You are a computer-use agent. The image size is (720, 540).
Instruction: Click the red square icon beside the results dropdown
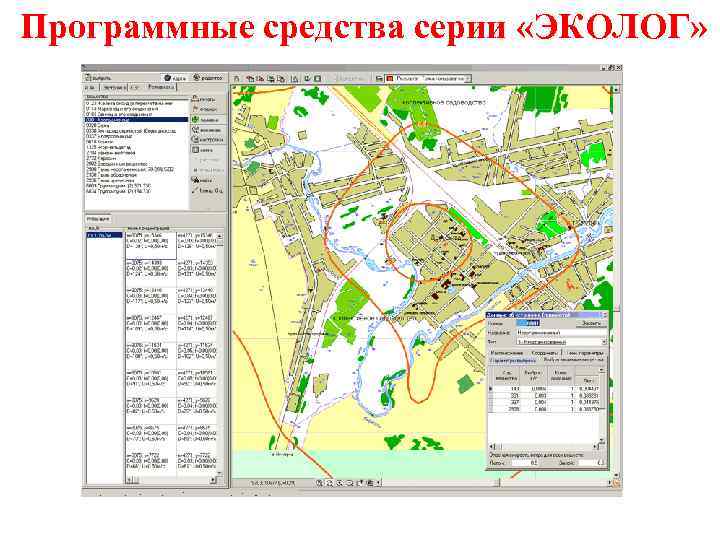(390, 79)
